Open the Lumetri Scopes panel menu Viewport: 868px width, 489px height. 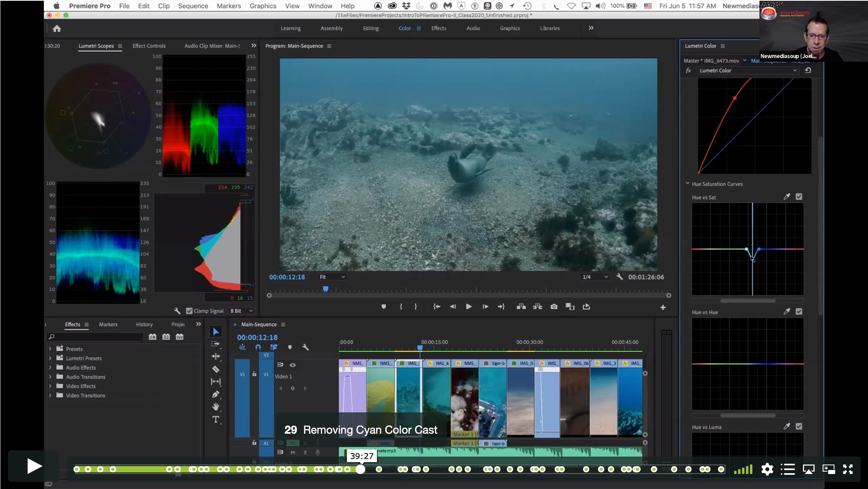[120, 46]
